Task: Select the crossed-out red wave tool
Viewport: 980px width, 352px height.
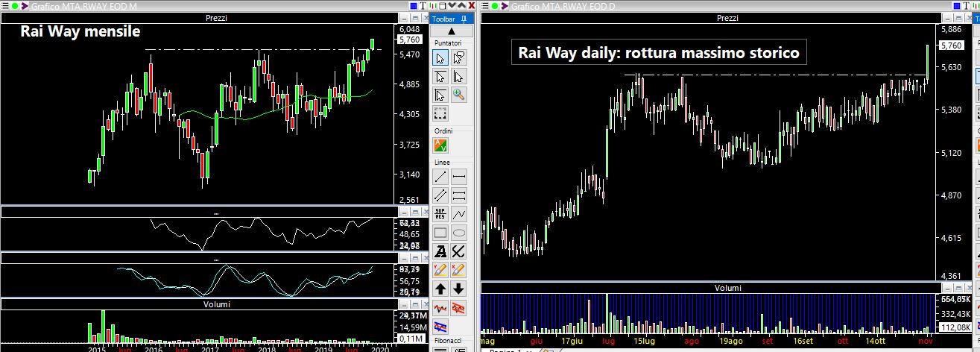Action: coord(459,307)
